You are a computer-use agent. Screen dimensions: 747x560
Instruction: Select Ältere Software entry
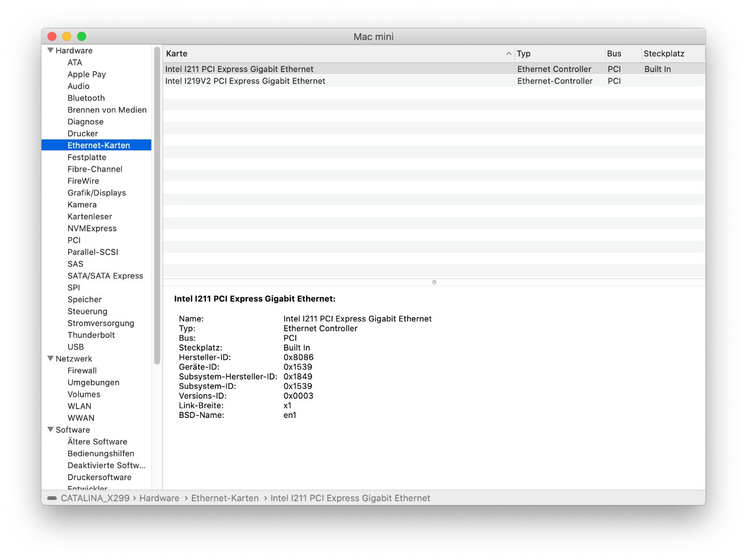98,442
